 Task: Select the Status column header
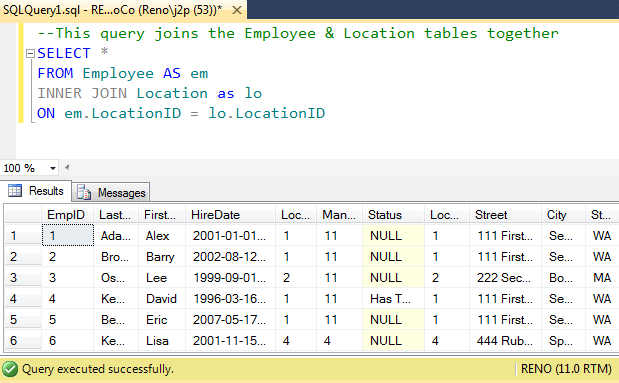(394, 215)
